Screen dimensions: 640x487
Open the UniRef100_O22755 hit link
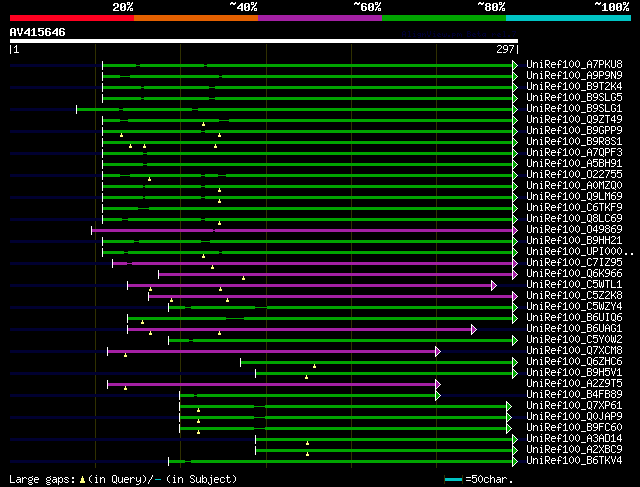pyautogui.click(x=574, y=175)
